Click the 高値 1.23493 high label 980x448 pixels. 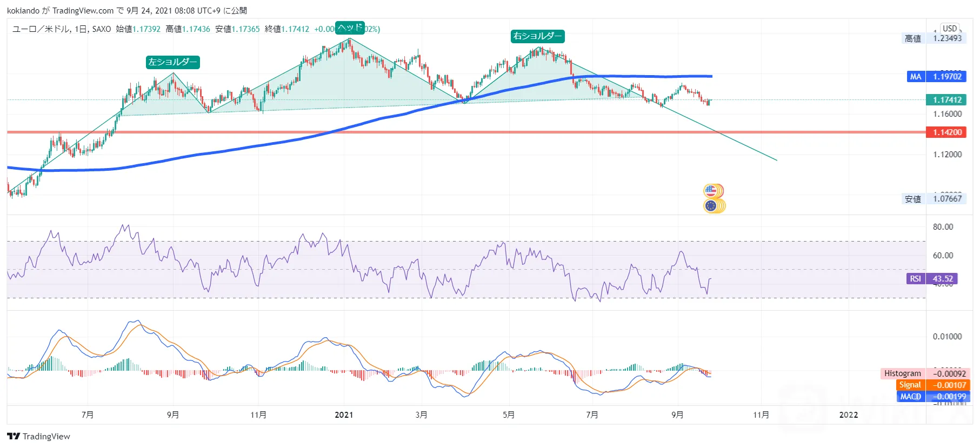pyautogui.click(x=934, y=38)
